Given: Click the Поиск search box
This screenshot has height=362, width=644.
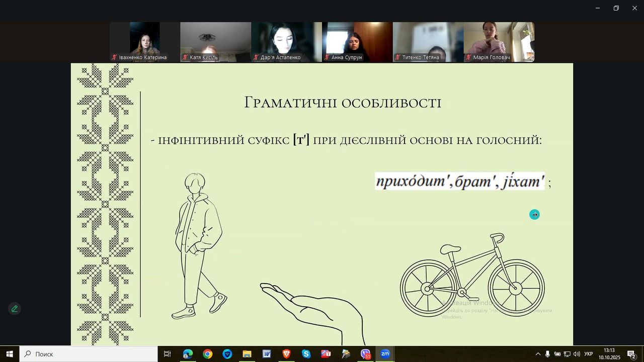Looking at the screenshot, I should 89,354.
